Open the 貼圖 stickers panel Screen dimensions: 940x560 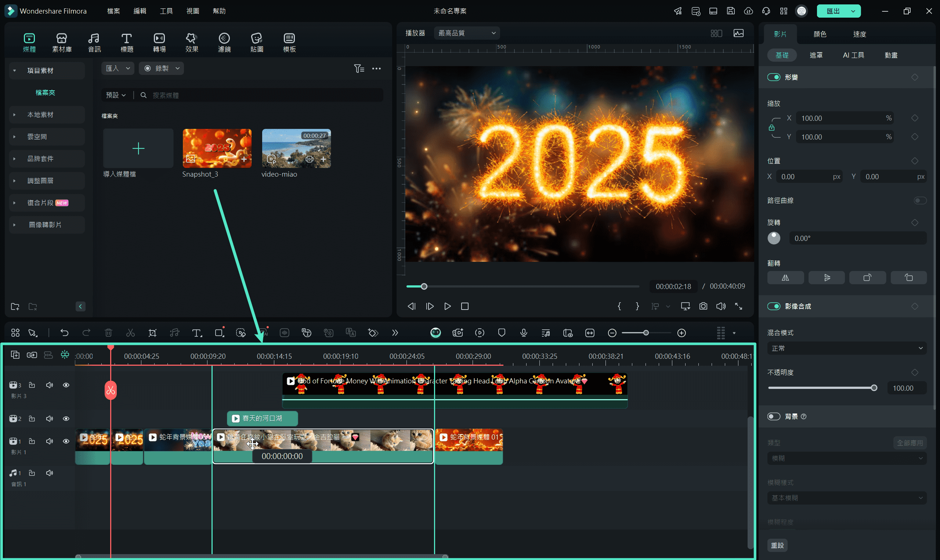click(257, 43)
